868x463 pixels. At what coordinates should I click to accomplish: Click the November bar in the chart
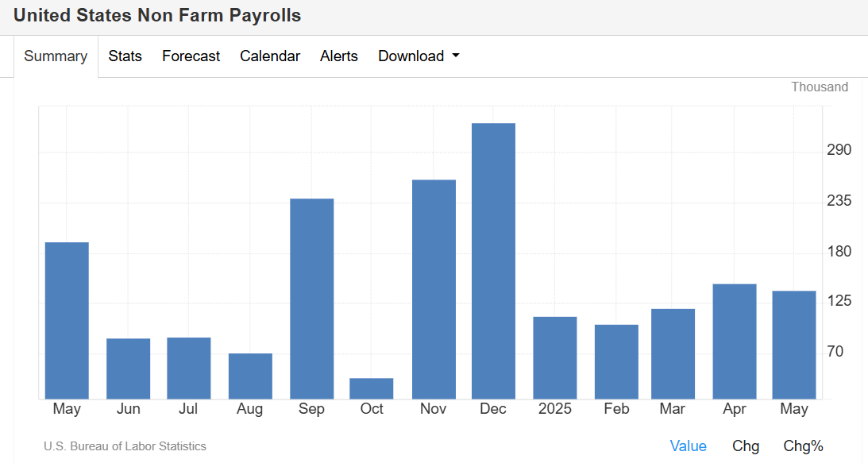[x=434, y=289]
